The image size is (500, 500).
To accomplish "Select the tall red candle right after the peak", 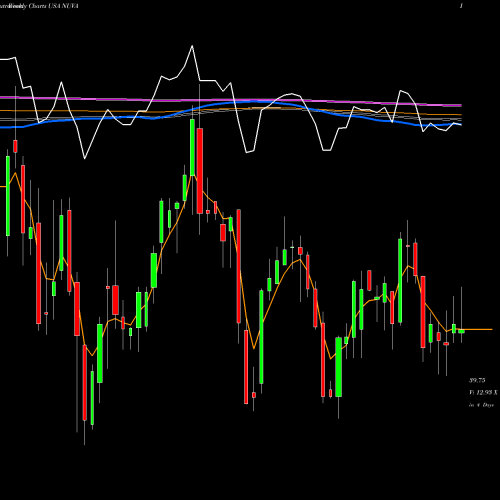I will point(200,171).
